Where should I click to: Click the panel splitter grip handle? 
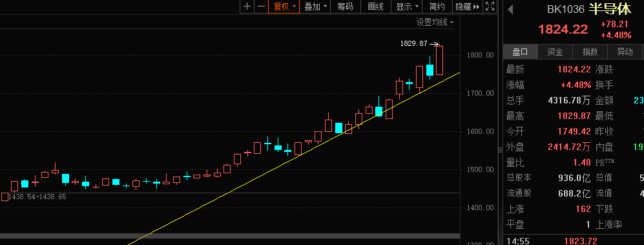pos(500,149)
